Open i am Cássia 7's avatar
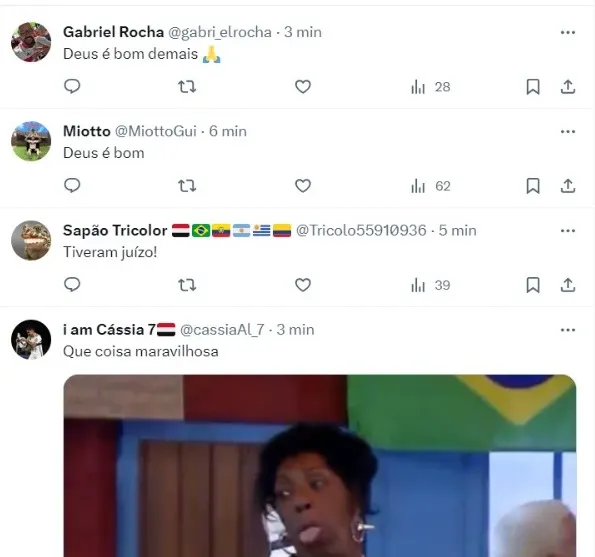The height and width of the screenshot is (557, 595). 31,340
